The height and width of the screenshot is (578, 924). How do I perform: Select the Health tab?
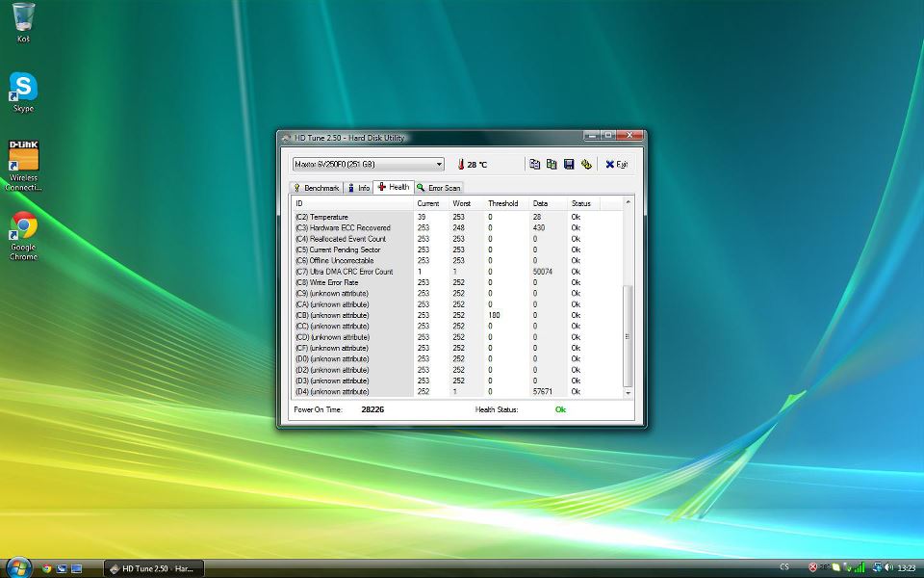394,187
